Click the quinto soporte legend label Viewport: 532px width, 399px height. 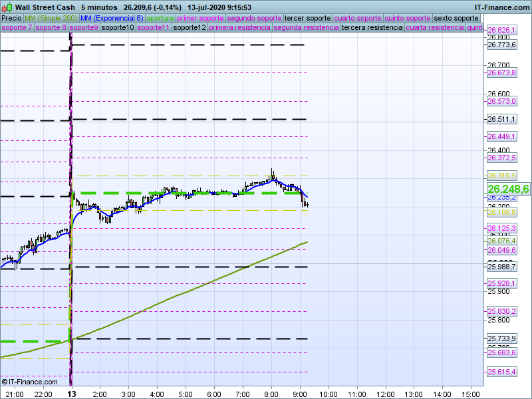pos(408,18)
